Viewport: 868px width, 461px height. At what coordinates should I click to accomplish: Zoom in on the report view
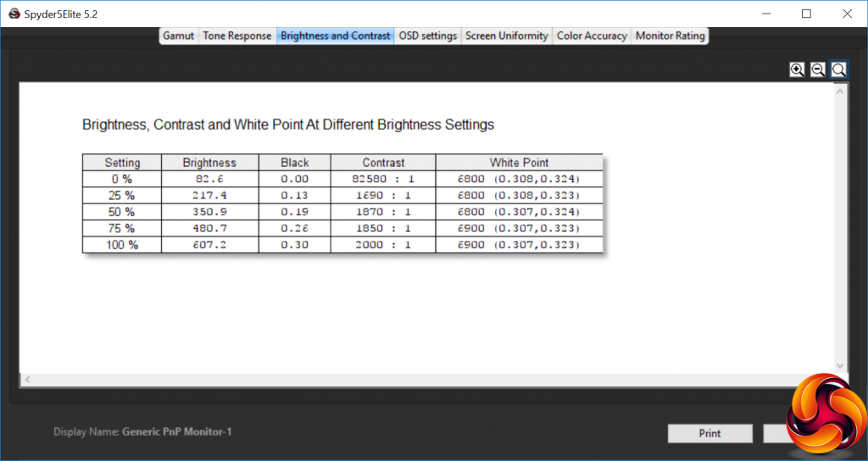pyautogui.click(x=797, y=69)
